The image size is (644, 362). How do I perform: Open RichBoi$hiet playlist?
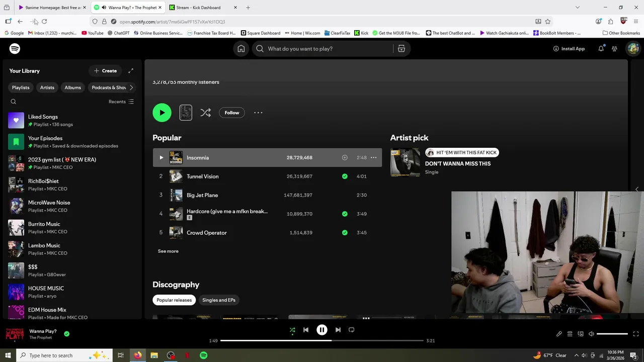click(x=72, y=185)
